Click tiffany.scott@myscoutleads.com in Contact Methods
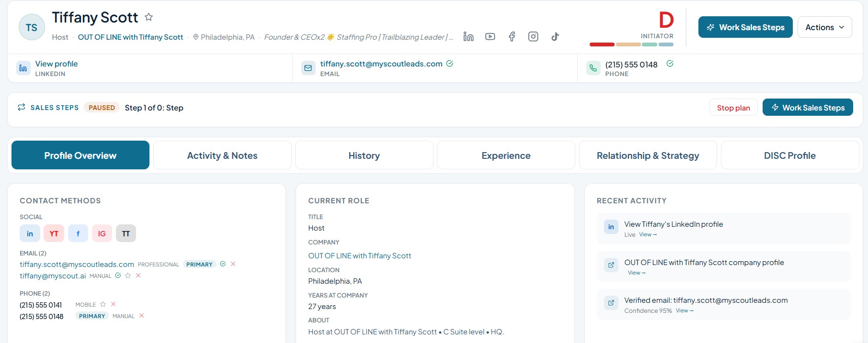The image size is (868, 343). point(77,264)
